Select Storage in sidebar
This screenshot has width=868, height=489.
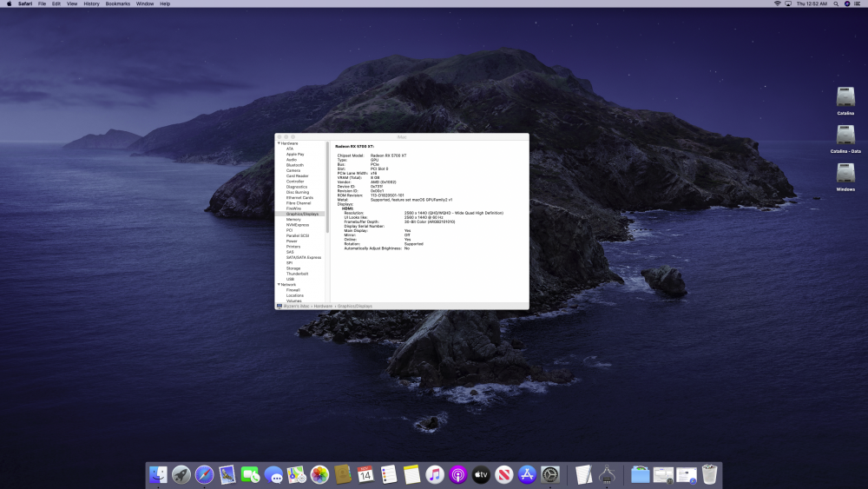(x=293, y=268)
